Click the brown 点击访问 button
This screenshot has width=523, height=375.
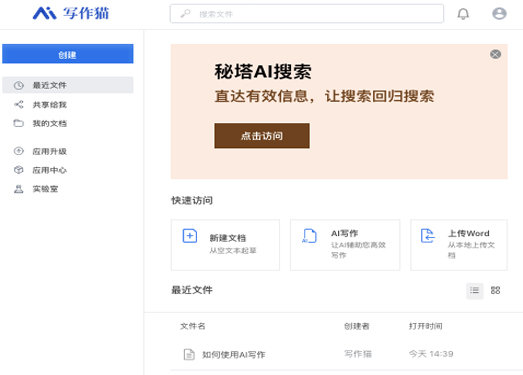click(x=262, y=136)
